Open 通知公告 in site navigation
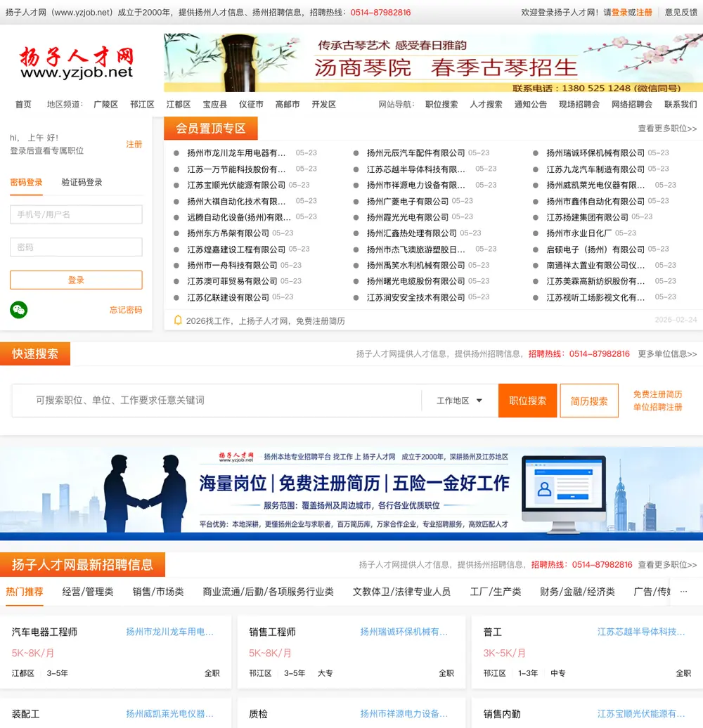 pos(531,105)
